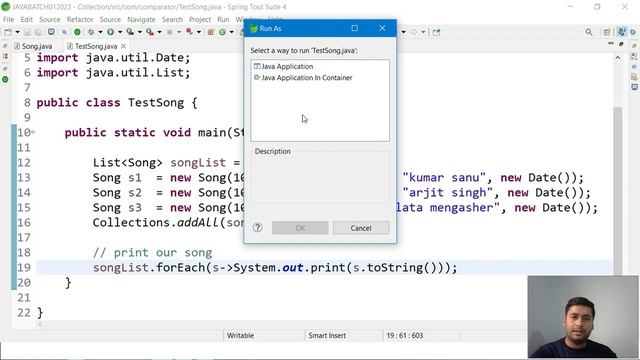This screenshot has height=360, width=640.
Task: Open the New wizard dropdown arrow
Action: 18,32
